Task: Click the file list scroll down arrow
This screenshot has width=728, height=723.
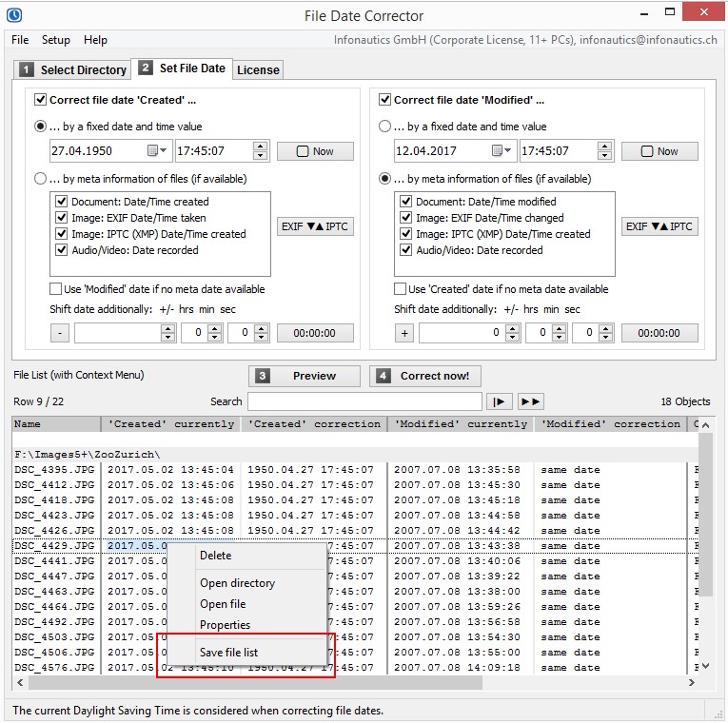Action: click(705, 666)
